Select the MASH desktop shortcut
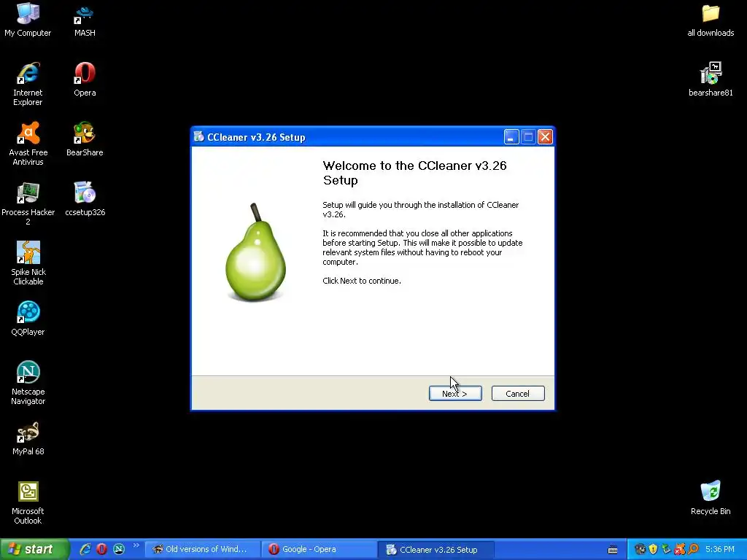The height and width of the screenshot is (560, 747). point(85,20)
